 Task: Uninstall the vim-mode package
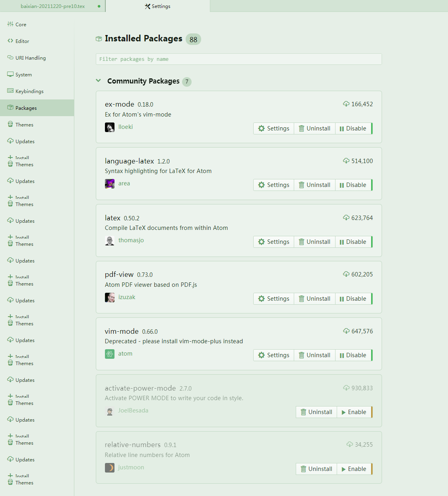[x=315, y=355]
